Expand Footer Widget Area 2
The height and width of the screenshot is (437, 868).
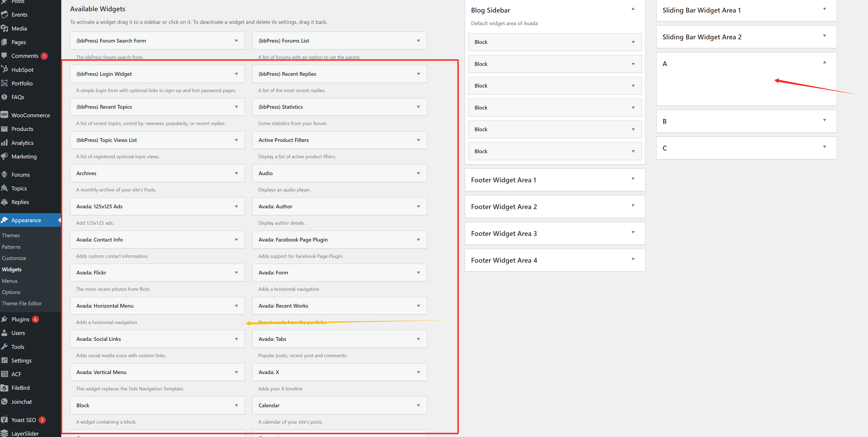633,206
